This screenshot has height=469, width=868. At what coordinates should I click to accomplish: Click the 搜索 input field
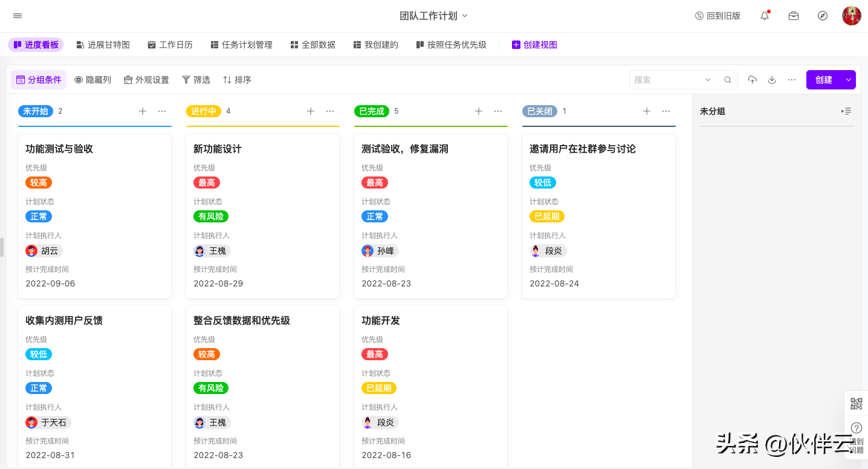click(x=665, y=80)
